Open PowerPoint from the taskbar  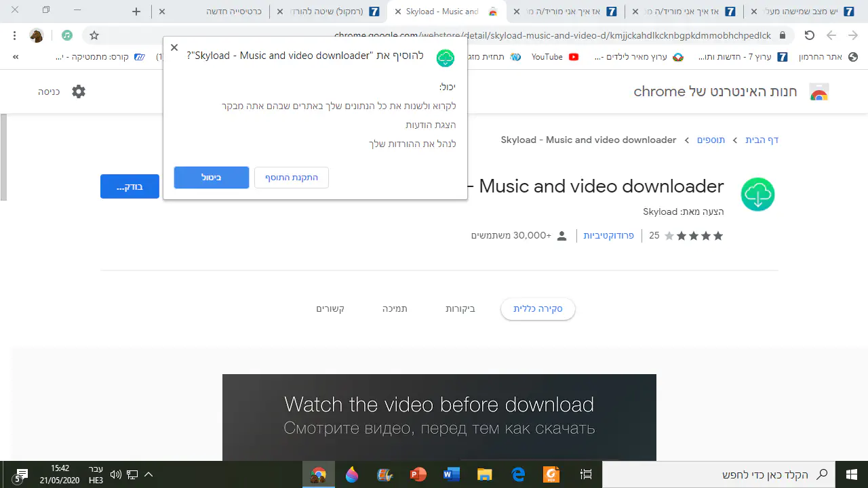click(x=418, y=474)
